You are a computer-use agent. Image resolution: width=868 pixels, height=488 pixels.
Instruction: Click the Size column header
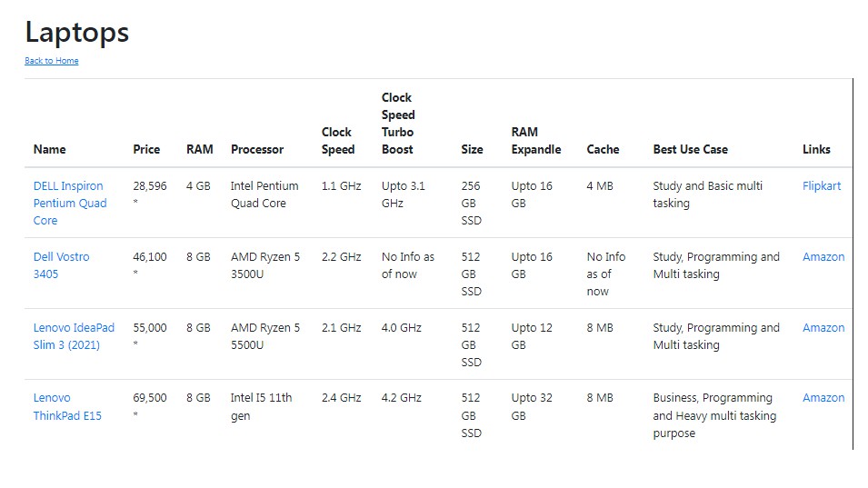point(472,149)
